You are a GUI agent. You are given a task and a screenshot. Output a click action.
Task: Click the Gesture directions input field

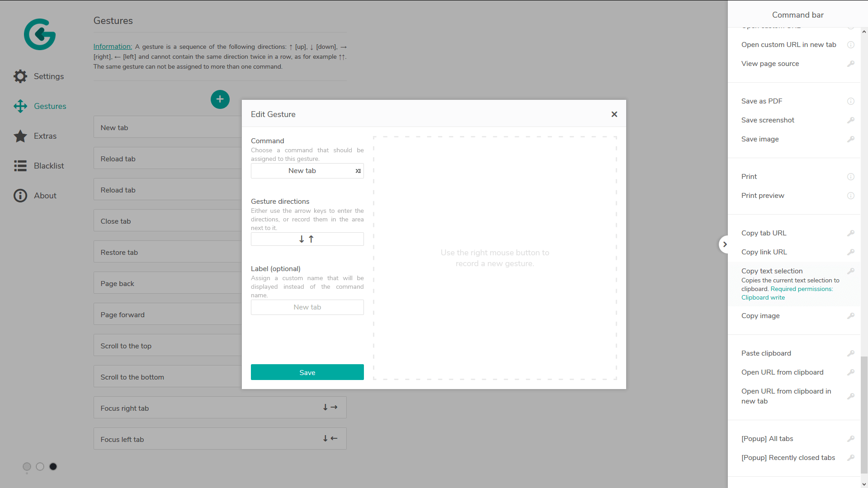pyautogui.click(x=307, y=239)
